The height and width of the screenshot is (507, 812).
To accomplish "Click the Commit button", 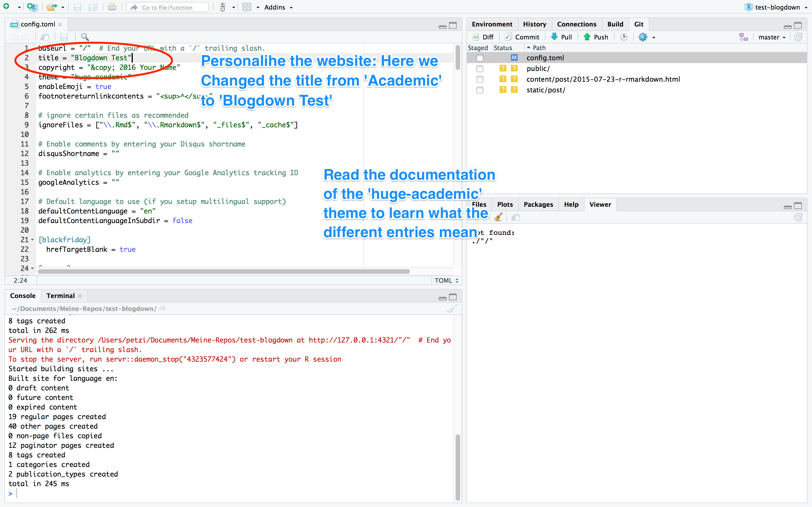I will click(x=522, y=37).
